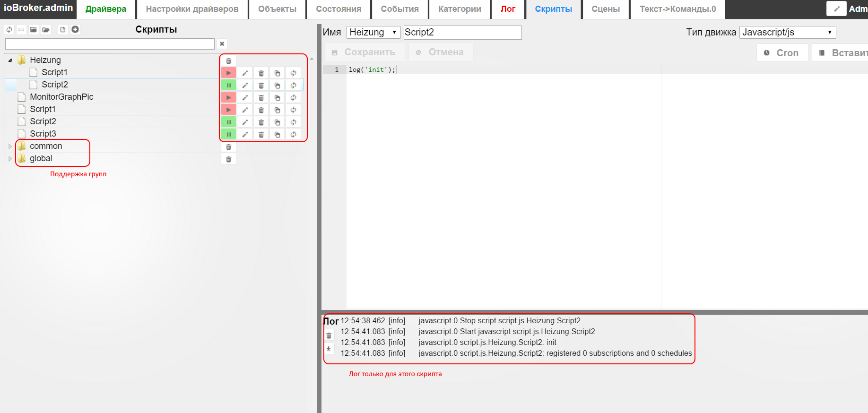Click code line log('init') in editor
The image size is (868, 413).
click(372, 69)
